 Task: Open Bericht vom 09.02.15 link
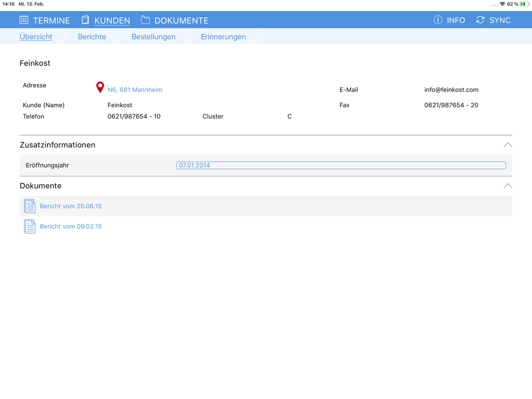point(71,227)
